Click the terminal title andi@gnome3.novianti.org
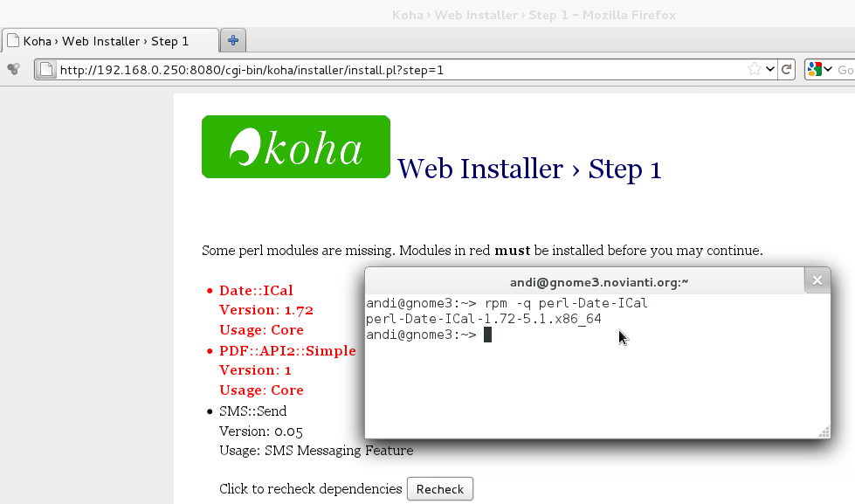Image resolution: width=855 pixels, height=504 pixels. coord(599,282)
